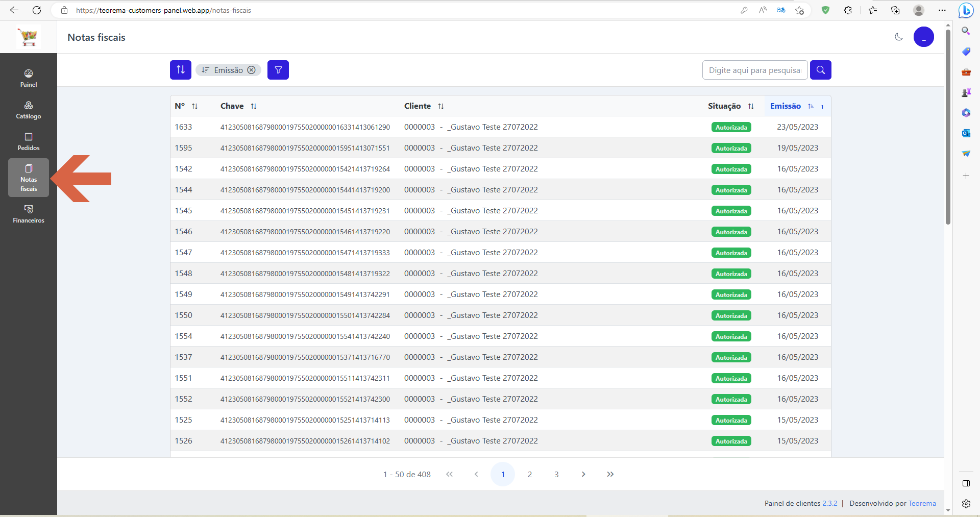Reload the page in the browser
This screenshot has height=517, width=980.
[37, 10]
